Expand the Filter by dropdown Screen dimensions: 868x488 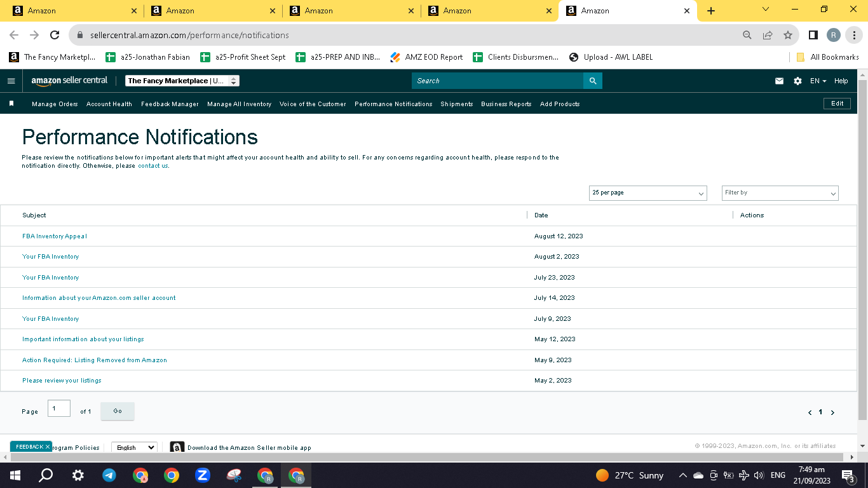point(780,193)
